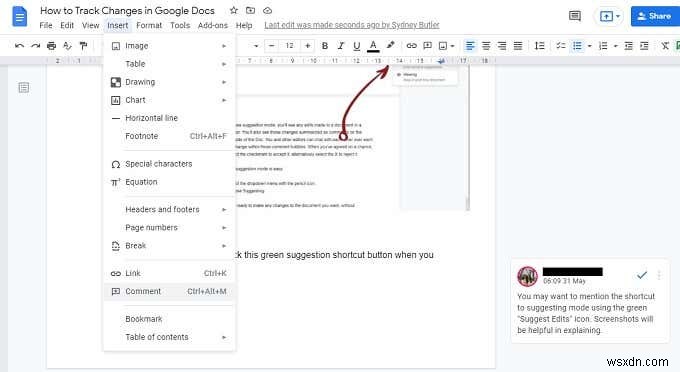Select Comment in Insert menu
The height and width of the screenshot is (372, 680).
(x=169, y=291)
